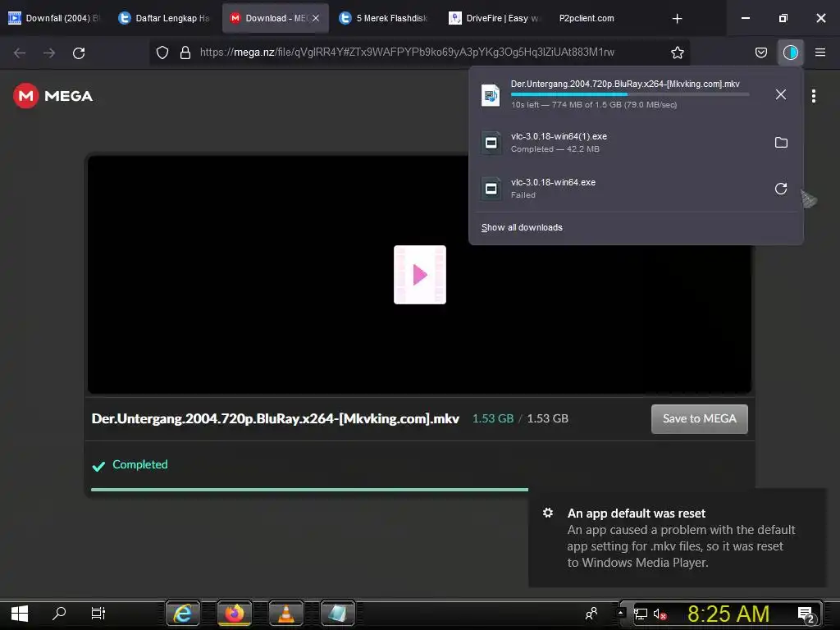
Task: Open a new browser tab
Action: (x=677, y=19)
